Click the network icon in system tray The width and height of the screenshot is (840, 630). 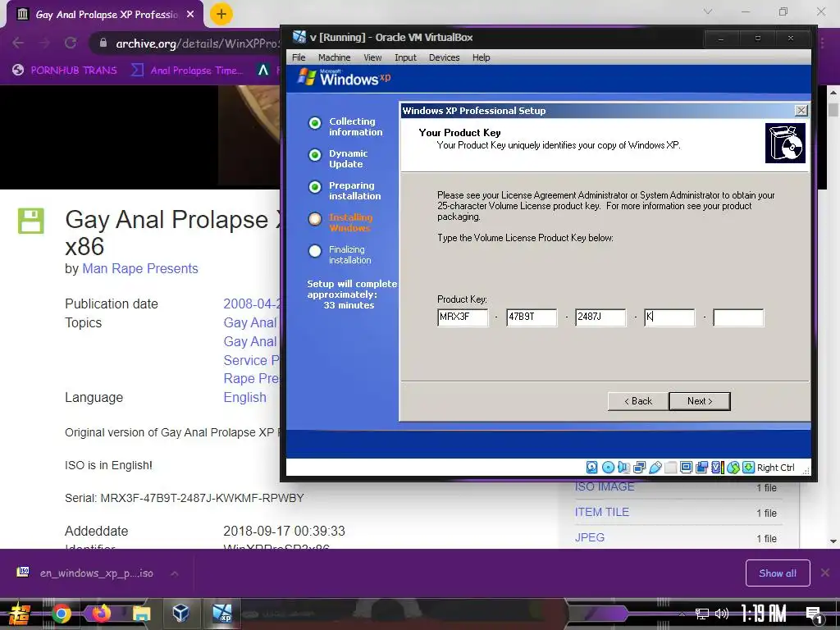(x=702, y=614)
